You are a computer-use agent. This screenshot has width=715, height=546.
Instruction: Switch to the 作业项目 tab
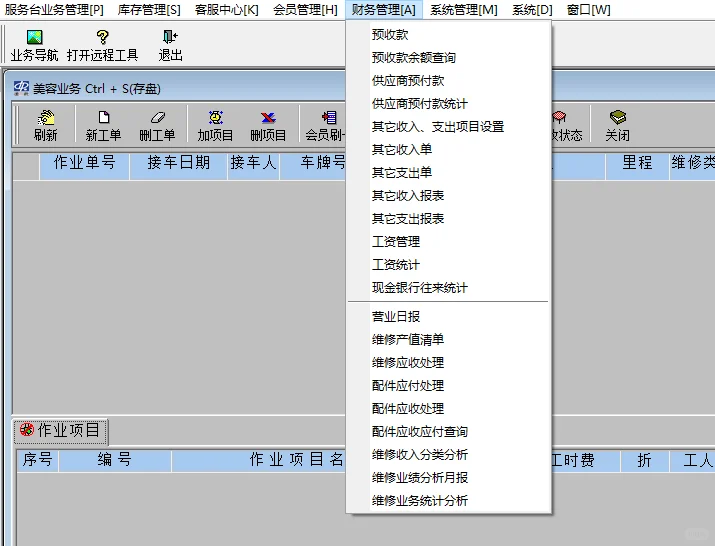coord(61,431)
